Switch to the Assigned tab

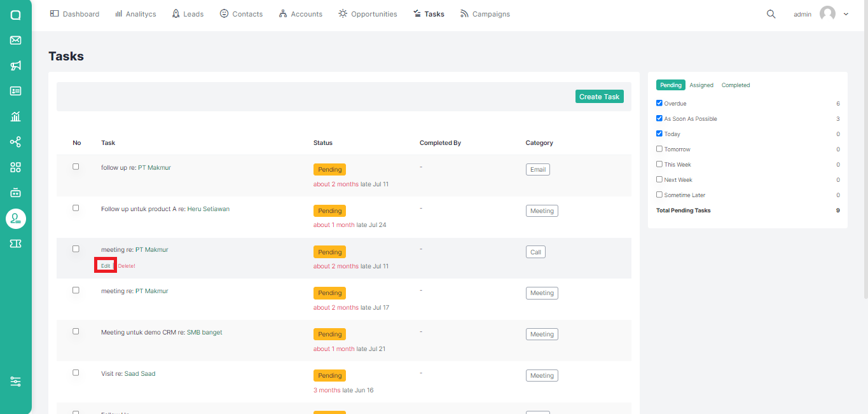(x=701, y=85)
